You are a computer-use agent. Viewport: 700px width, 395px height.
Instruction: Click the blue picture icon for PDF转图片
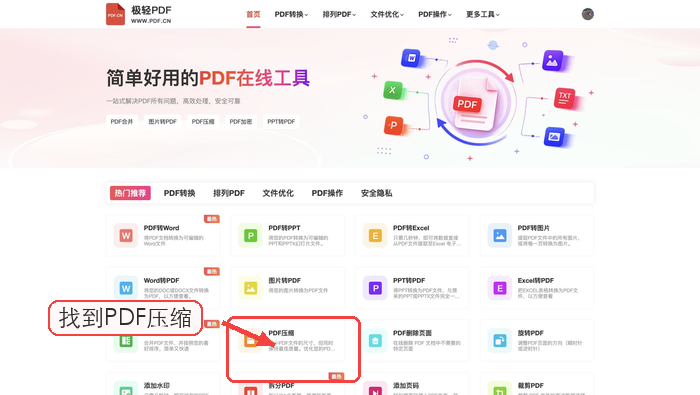(500, 236)
